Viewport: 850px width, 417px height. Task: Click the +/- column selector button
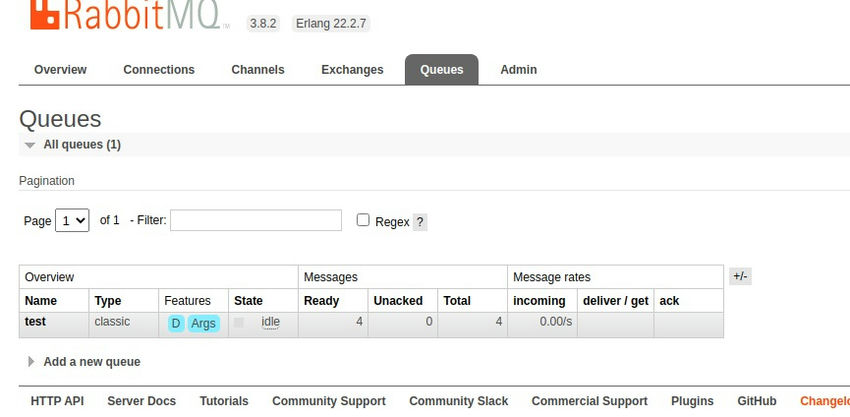pyautogui.click(x=740, y=277)
